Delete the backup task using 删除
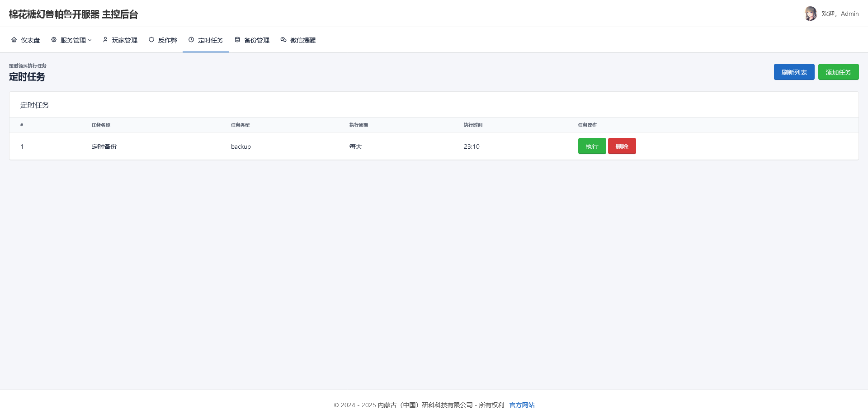The image size is (868, 419). pos(622,146)
